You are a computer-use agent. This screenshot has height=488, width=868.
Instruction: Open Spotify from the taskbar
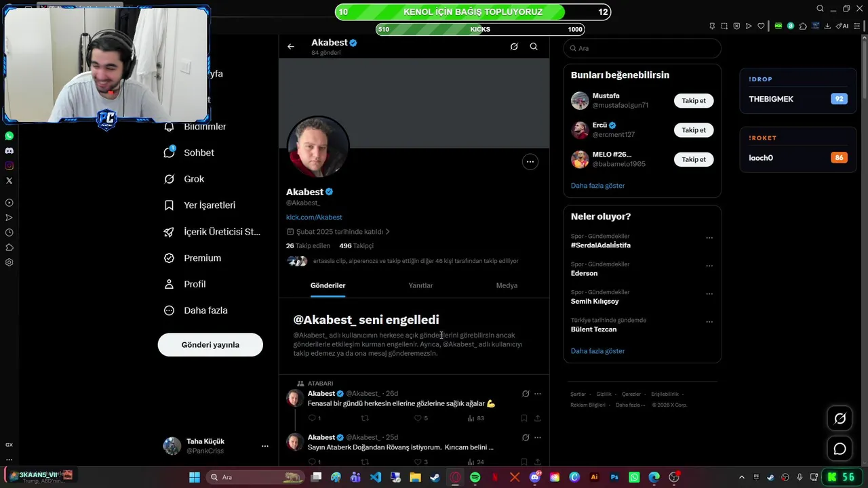475,477
